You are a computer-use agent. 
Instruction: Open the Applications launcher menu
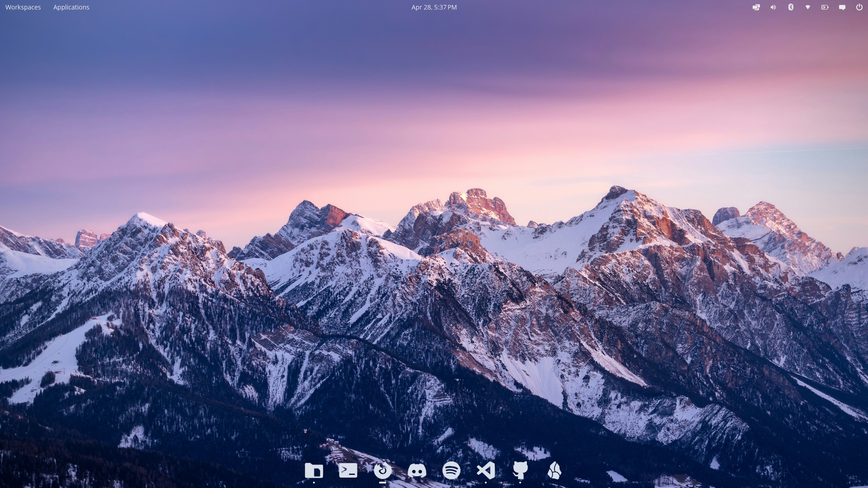point(71,7)
